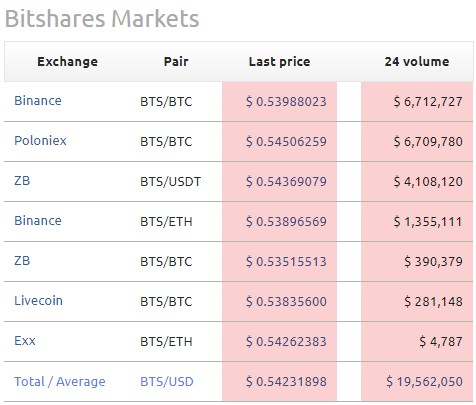Sort by the Last price column header
This screenshot has height=405, width=476.
(x=279, y=62)
